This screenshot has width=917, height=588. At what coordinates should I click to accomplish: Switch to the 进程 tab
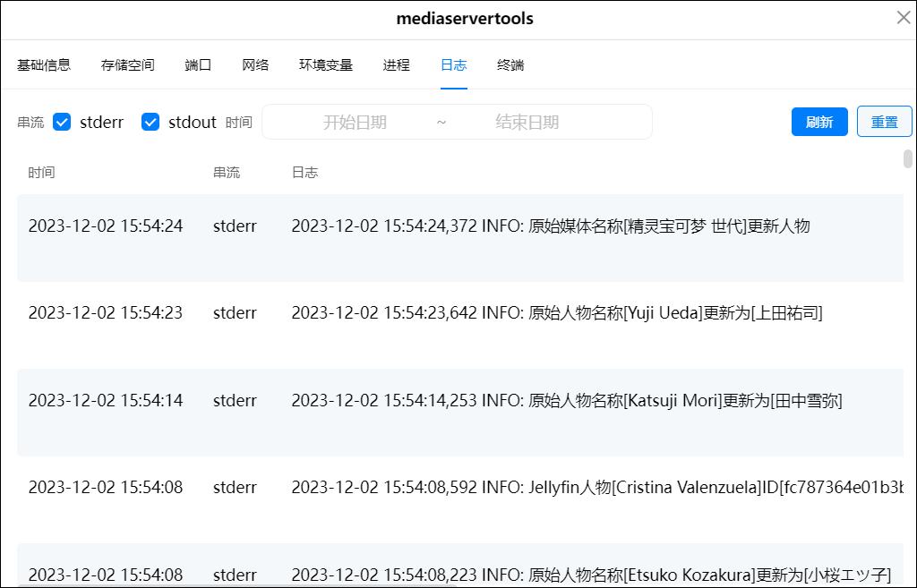pos(396,64)
